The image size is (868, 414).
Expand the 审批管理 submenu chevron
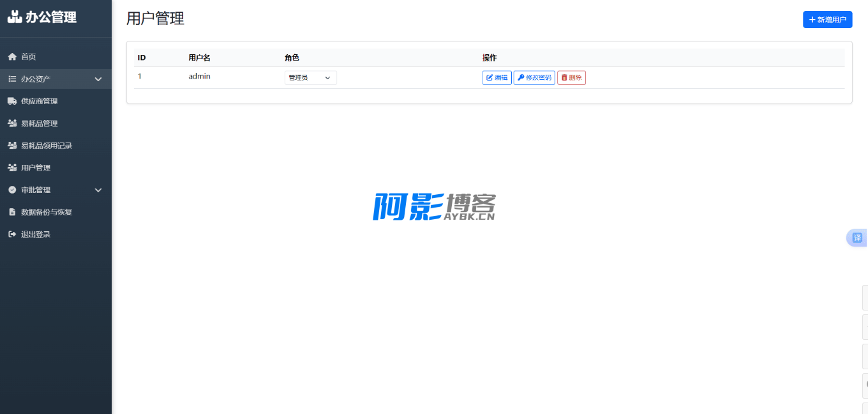point(98,190)
